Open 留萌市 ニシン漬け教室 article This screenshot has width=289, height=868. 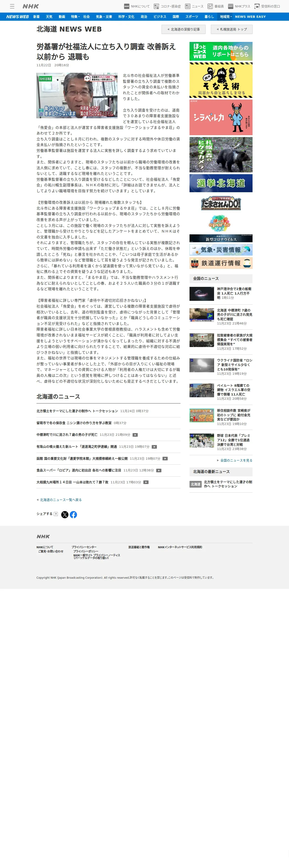pyautogui.click(x=74, y=423)
